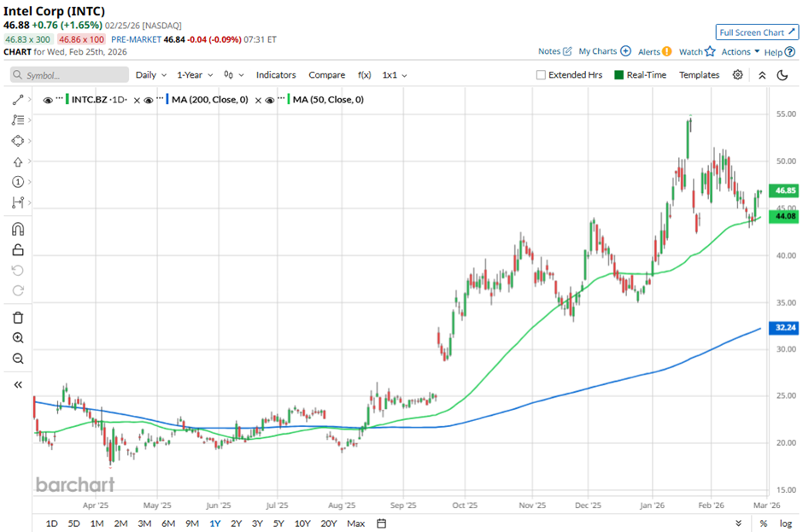803x532 pixels.
Task: Select the trend line drawing tool
Action: coord(18,100)
